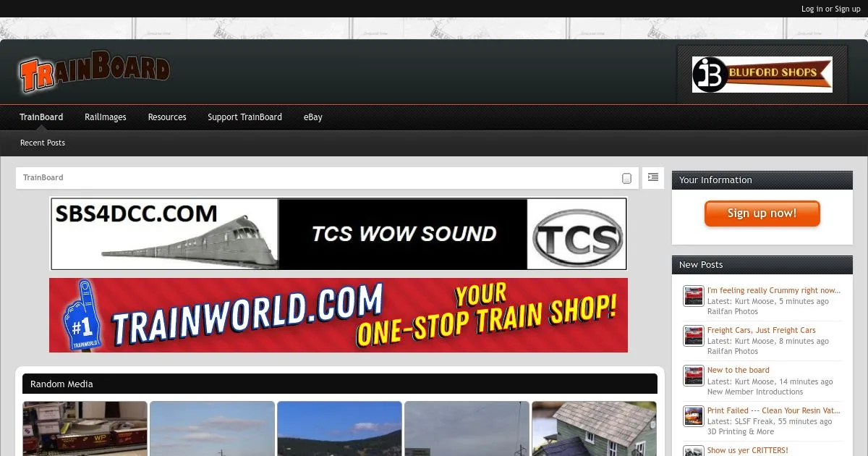Click the TCS logo in SBS4DCC banner
868x456 pixels.
tap(576, 234)
